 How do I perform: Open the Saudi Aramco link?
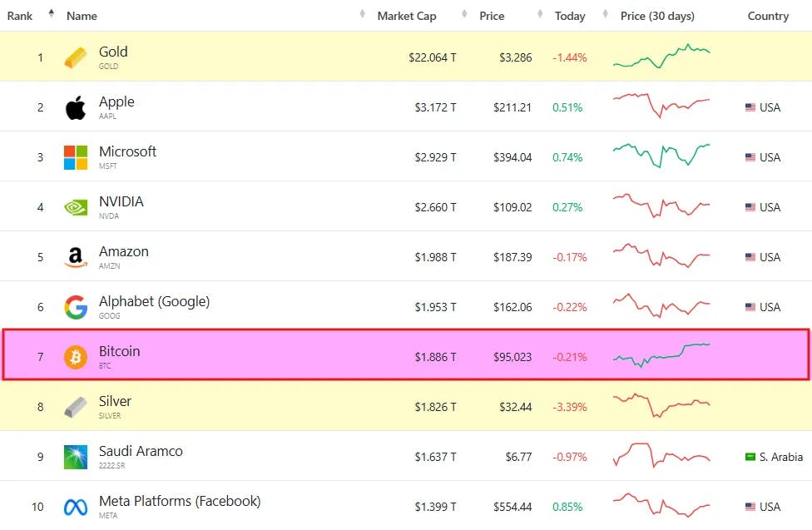pyautogui.click(x=141, y=451)
